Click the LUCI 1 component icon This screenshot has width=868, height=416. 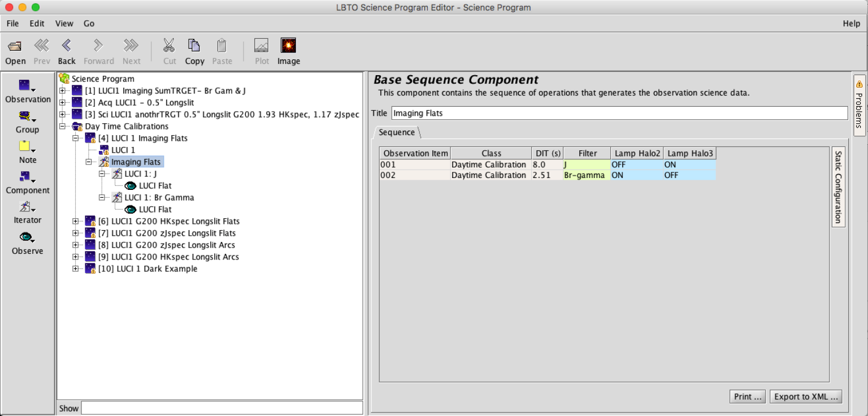(104, 150)
